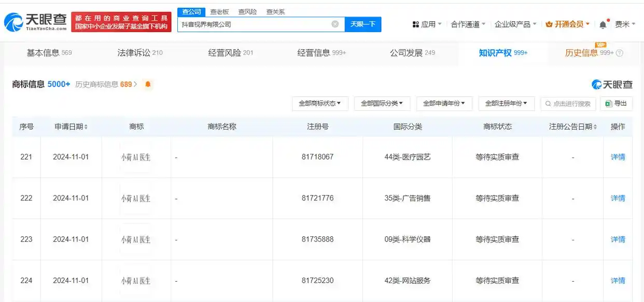Click the blue 天眼一下 search button
This screenshot has width=644, height=302.
[362, 24]
